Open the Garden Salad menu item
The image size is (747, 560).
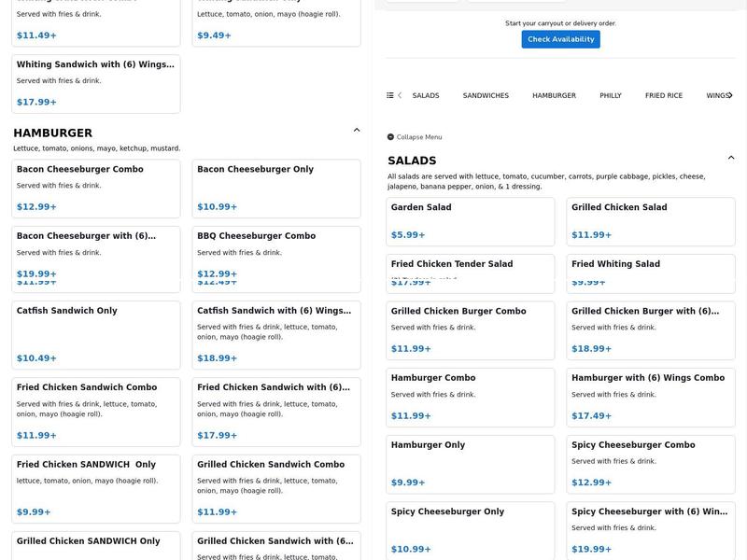click(470, 220)
